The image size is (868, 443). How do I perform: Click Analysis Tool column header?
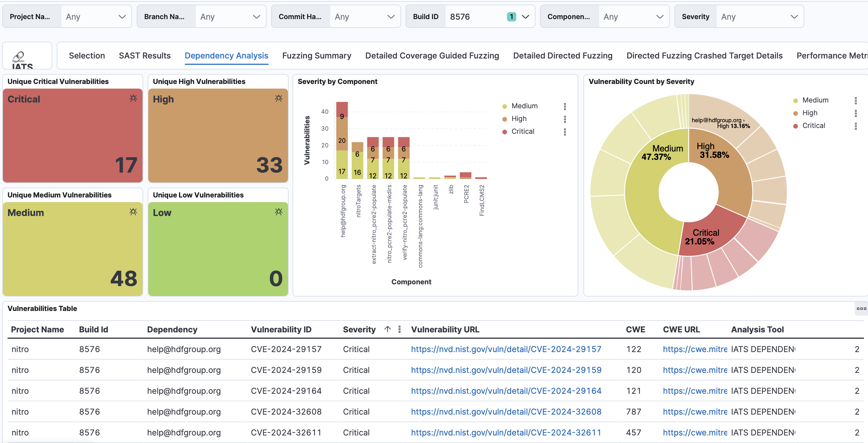[758, 329]
